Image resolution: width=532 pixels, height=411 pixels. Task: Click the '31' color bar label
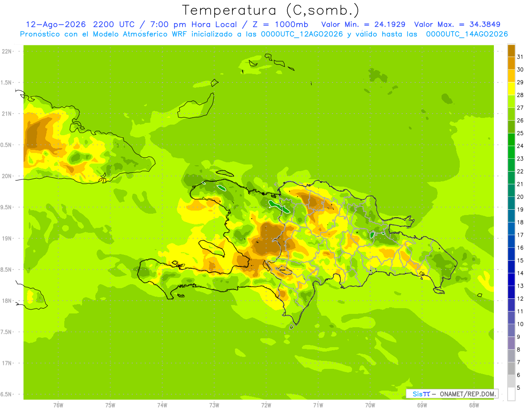click(520, 56)
